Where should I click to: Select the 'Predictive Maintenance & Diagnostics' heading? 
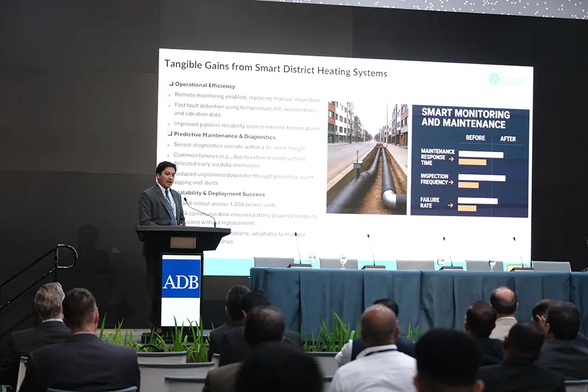[225, 135]
